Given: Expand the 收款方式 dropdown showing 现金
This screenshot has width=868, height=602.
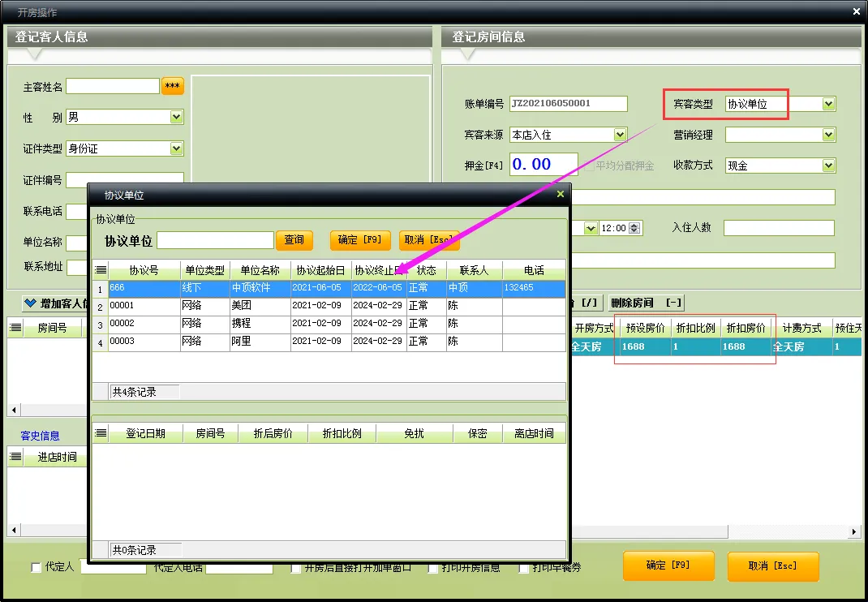Looking at the screenshot, I should pyautogui.click(x=828, y=165).
